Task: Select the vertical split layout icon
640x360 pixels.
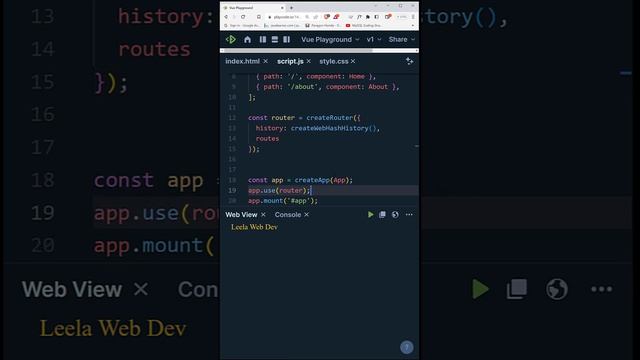Action: click(263, 40)
